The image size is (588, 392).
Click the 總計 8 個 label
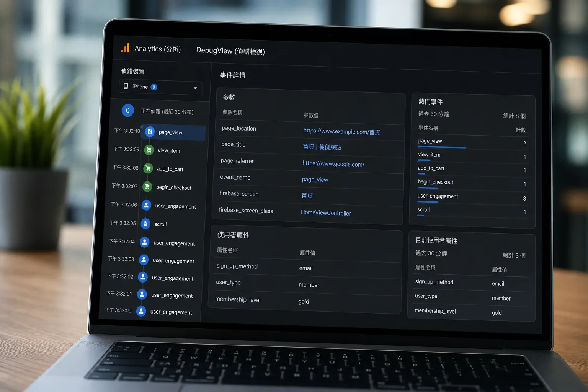tap(514, 116)
